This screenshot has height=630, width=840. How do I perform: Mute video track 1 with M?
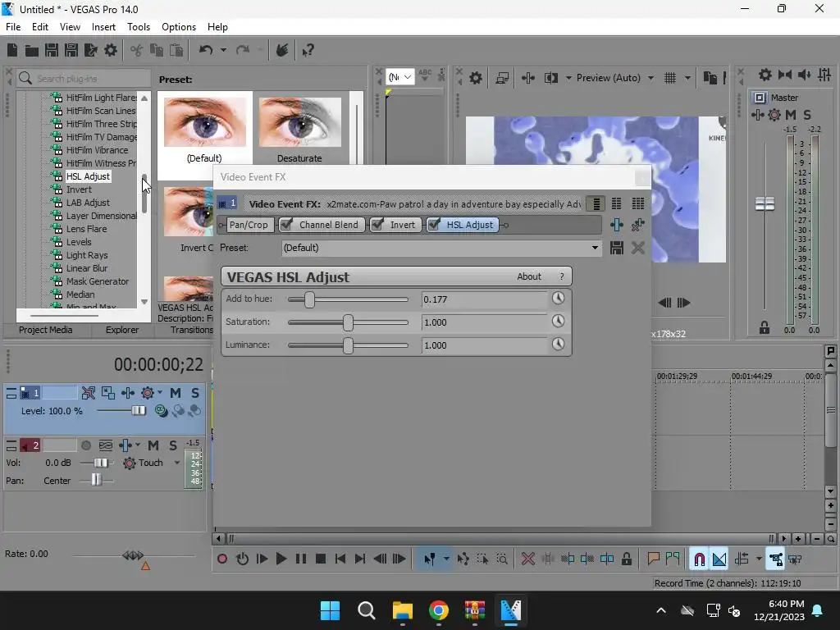tap(176, 393)
